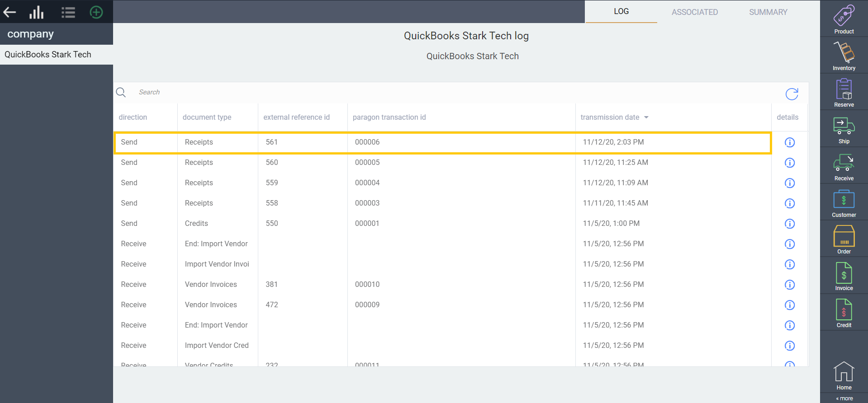
Task: Open the Inventory module
Action: [x=844, y=56]
